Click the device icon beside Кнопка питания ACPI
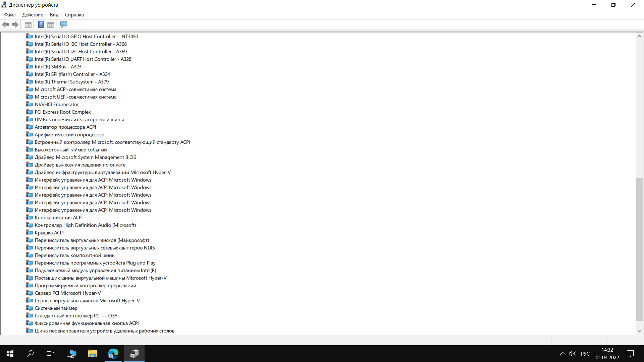644x362 pixels. pos(30,218)
